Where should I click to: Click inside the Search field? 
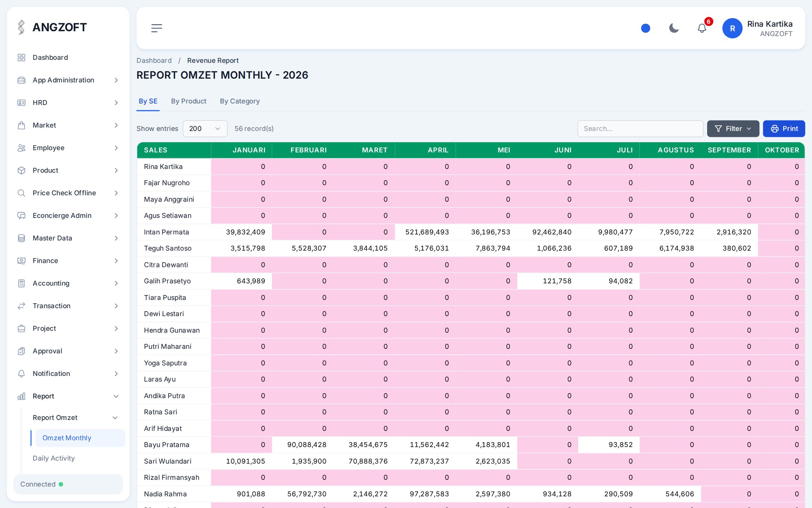coord(640,129)
